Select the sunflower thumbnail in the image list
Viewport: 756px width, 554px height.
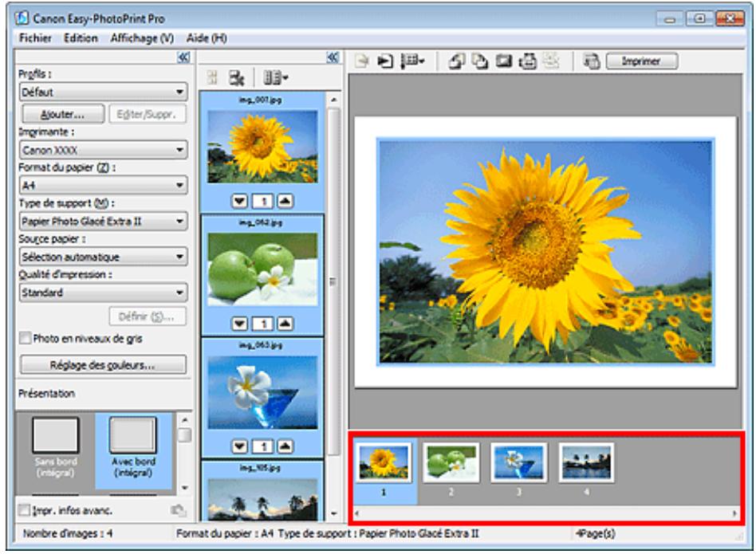click(x=263, y=147)
